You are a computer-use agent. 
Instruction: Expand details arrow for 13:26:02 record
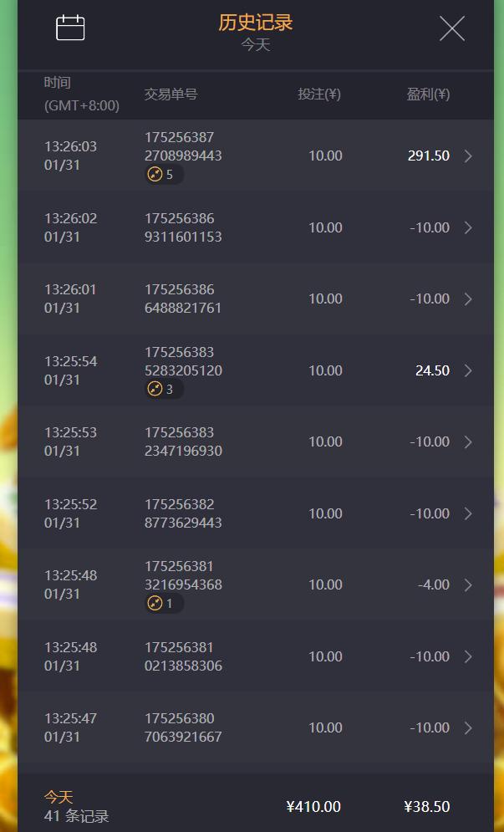coord(468,227)
